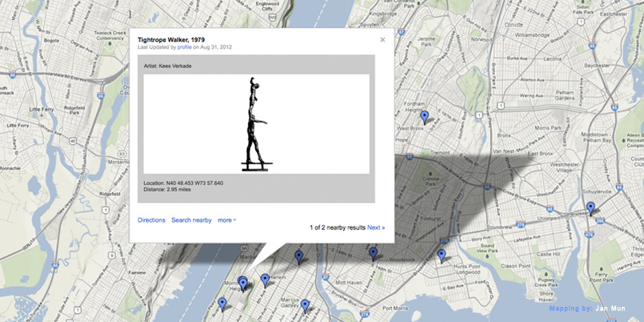Image resolution: width=644 pixels, height=322 pixels.
Task: Select the map pin near Woodstock
Action: coord(373,253)
